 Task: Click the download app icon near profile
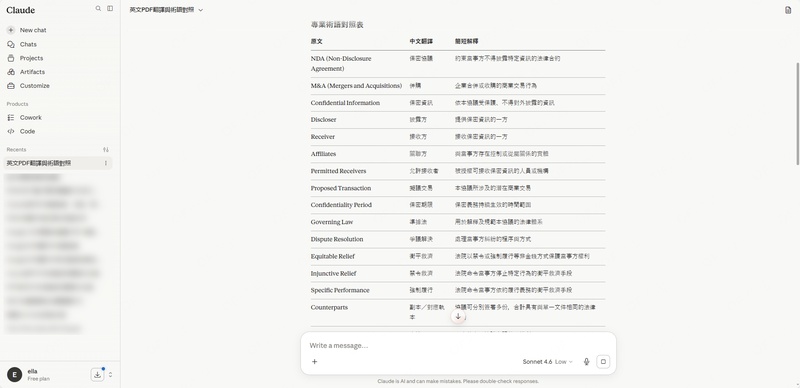tap(97, 375)
